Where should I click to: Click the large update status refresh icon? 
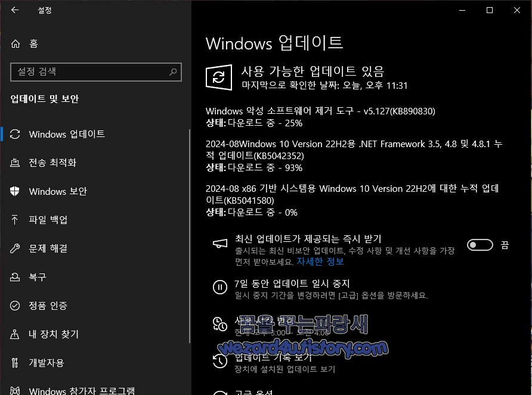(219, 77)
